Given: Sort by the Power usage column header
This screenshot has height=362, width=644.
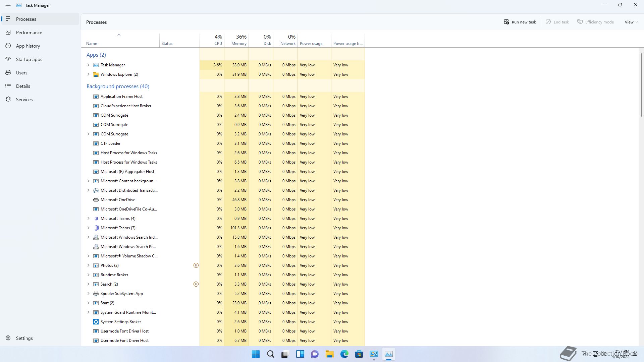Looking at the screenshot, I should tap(314, 40).
